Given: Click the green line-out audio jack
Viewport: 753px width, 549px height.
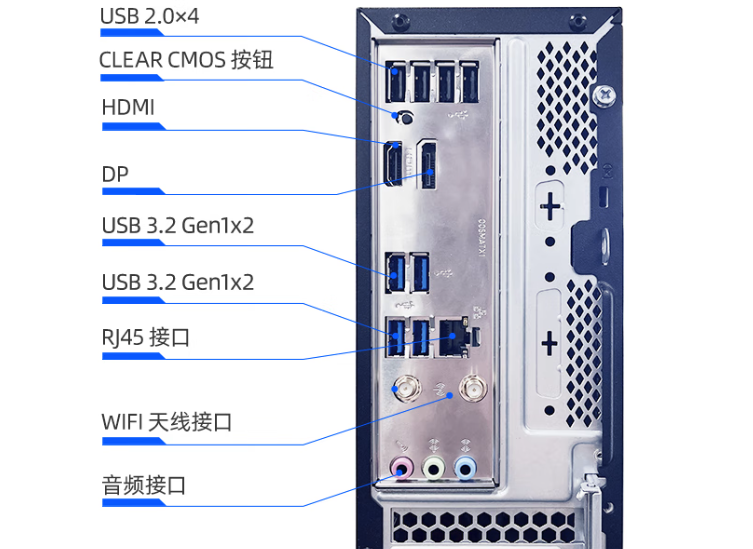Looking at the screenshot, I should pyautogui.click(x=434, y=468).
